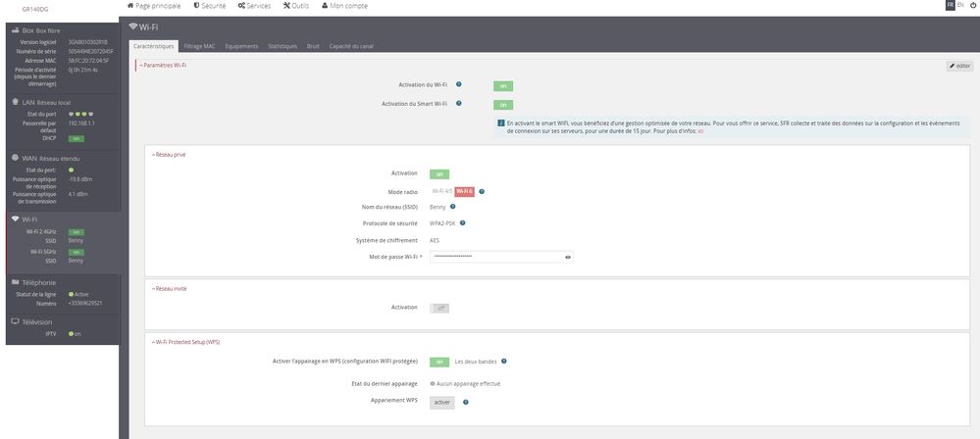This screenshot has height=439, width=980.
Task: Click the help icon next to Activation du Wi-Fi
Action: (459, 85)
